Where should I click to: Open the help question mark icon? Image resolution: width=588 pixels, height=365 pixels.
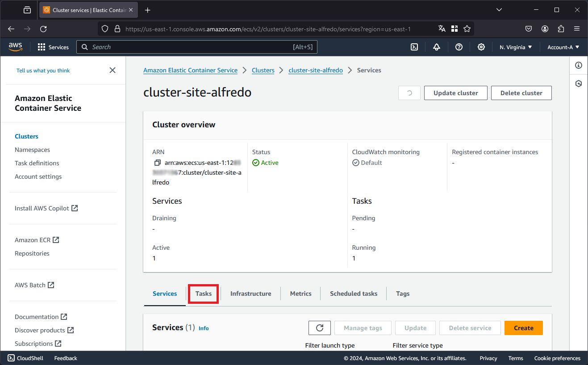(x=459, y=47)
